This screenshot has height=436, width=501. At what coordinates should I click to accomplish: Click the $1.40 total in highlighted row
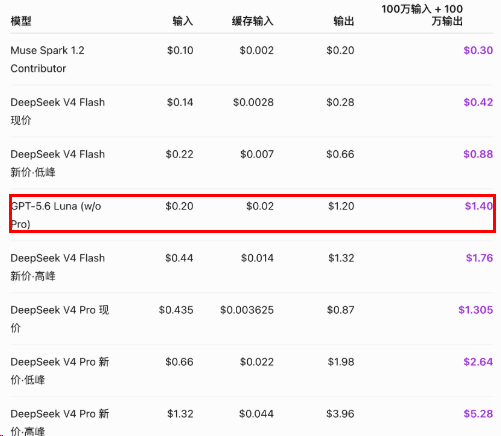pos(479,206)
